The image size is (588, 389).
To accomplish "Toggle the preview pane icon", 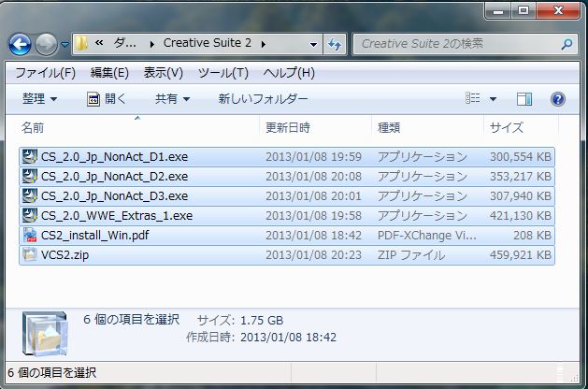I will [523, 99].
